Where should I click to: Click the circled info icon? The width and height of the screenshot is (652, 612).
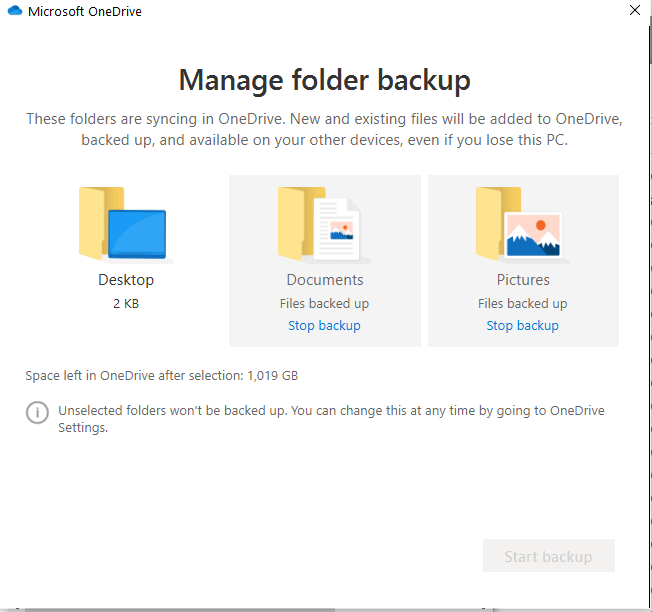(x=38, y=413)
